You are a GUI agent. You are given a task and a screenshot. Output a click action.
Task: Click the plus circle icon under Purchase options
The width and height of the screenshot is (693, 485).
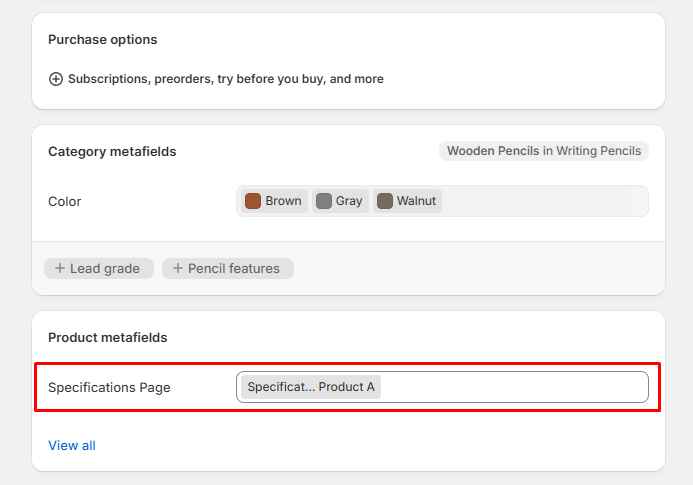pos(56,79)
